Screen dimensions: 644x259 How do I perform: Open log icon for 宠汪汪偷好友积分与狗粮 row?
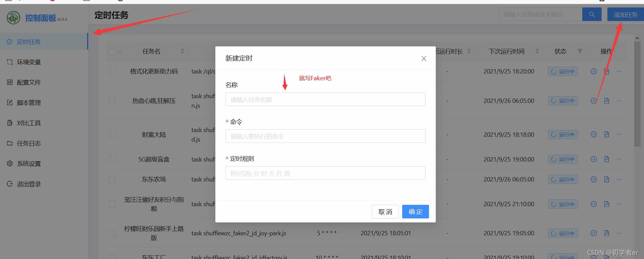[x=606, y=204]
